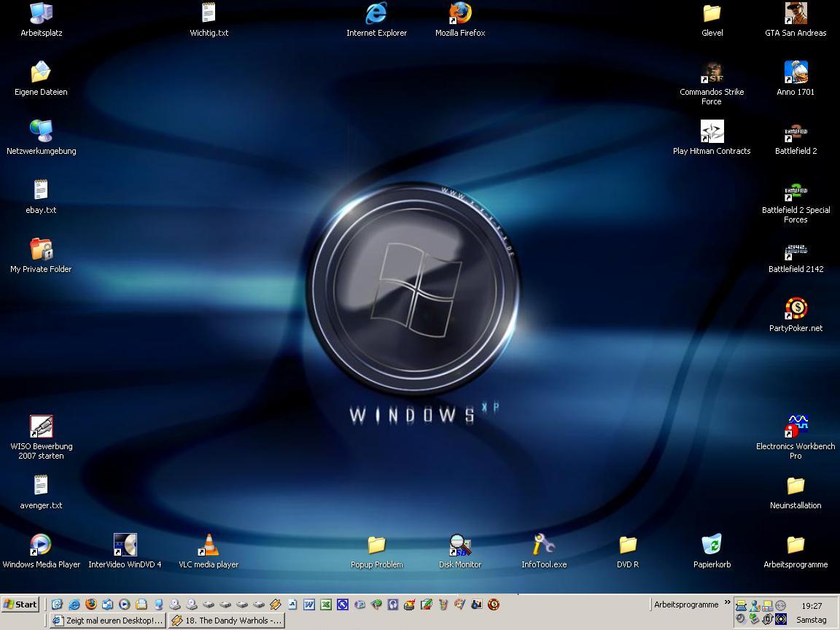Launch the Mozilla Firefox desktop shortcut
The height and width of the screenshot is (630, 840).
click(460, 20)
